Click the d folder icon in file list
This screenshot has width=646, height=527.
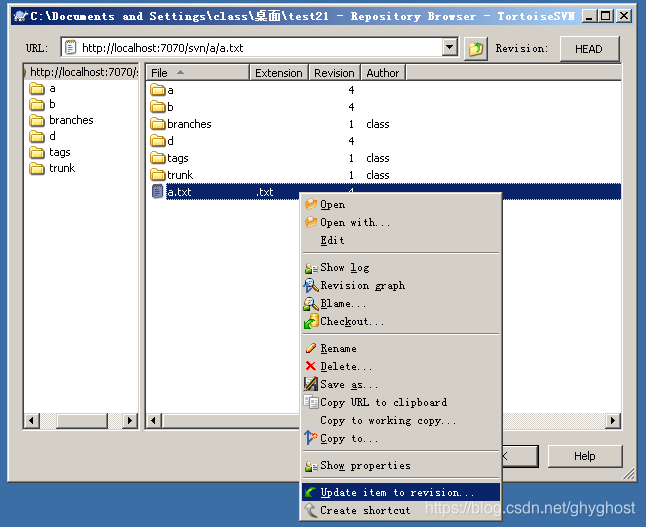point(158,141)
